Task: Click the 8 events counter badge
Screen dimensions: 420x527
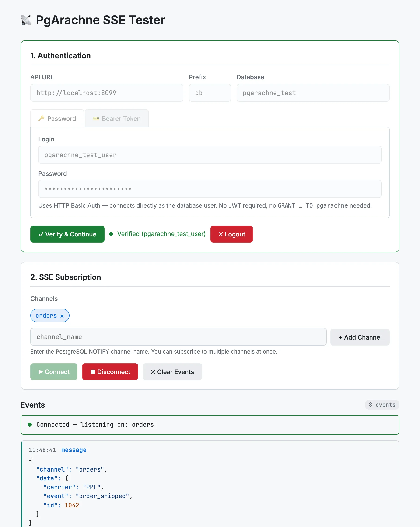Action: 382,405
